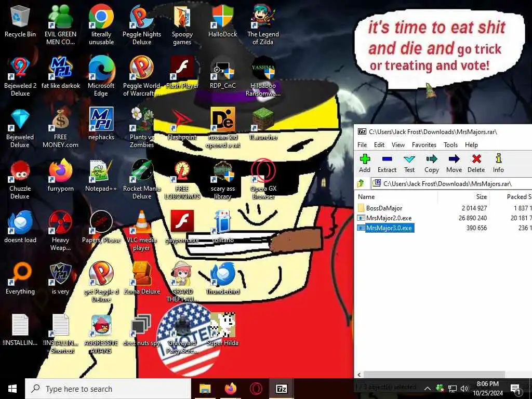Select the solitario desktop icon
This screenshot has width=532, height=399.
(222, 228)
